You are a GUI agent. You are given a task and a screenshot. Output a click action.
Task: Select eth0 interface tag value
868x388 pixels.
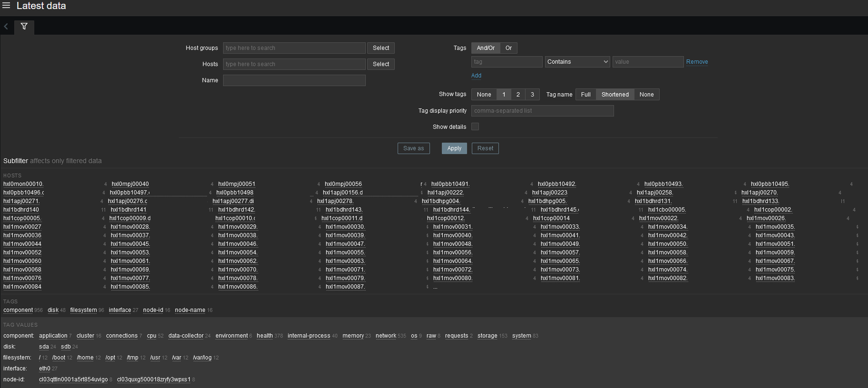[x=45, y=369]
